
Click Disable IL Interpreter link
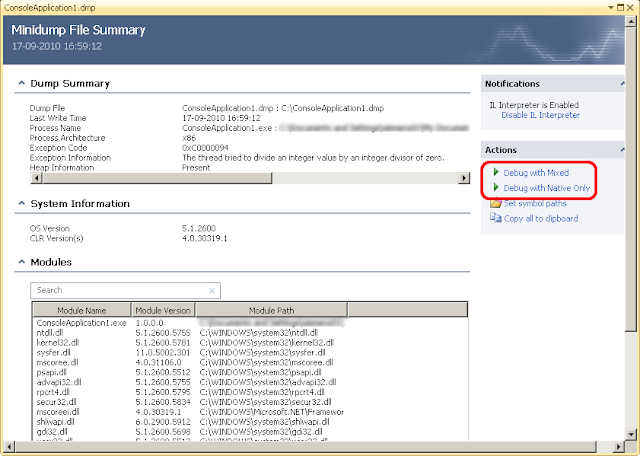[x=540, y=115]
